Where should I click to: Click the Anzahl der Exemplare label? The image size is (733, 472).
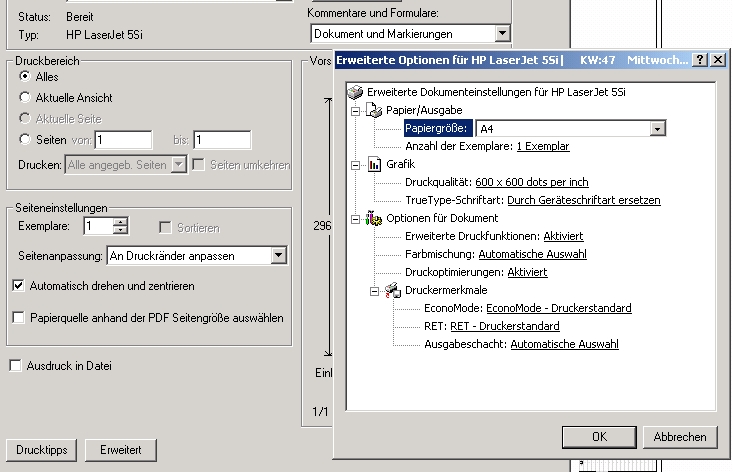[x=459, y=146]
